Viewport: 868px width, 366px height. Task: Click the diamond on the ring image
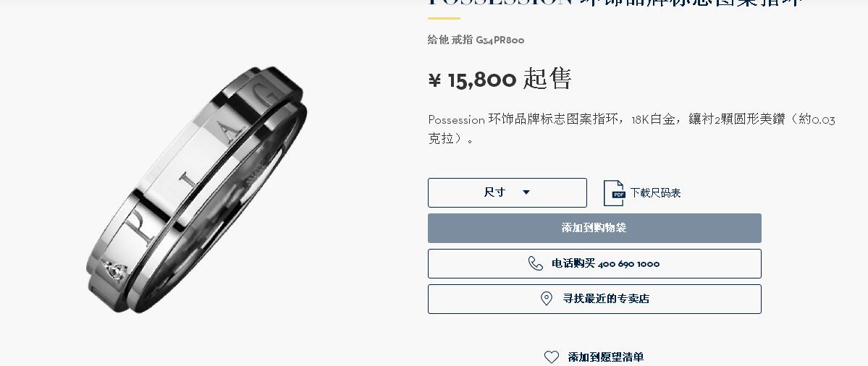115,271
